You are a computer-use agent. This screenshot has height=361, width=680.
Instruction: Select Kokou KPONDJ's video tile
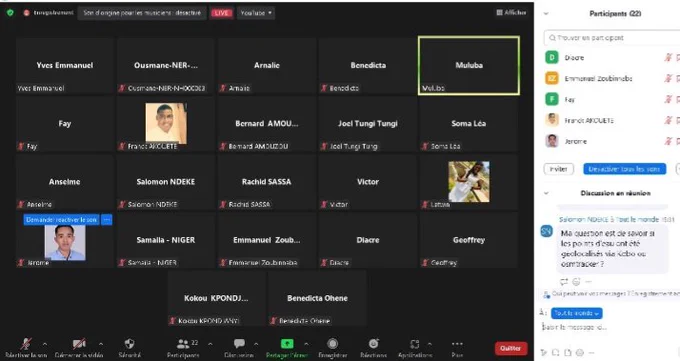216,298
